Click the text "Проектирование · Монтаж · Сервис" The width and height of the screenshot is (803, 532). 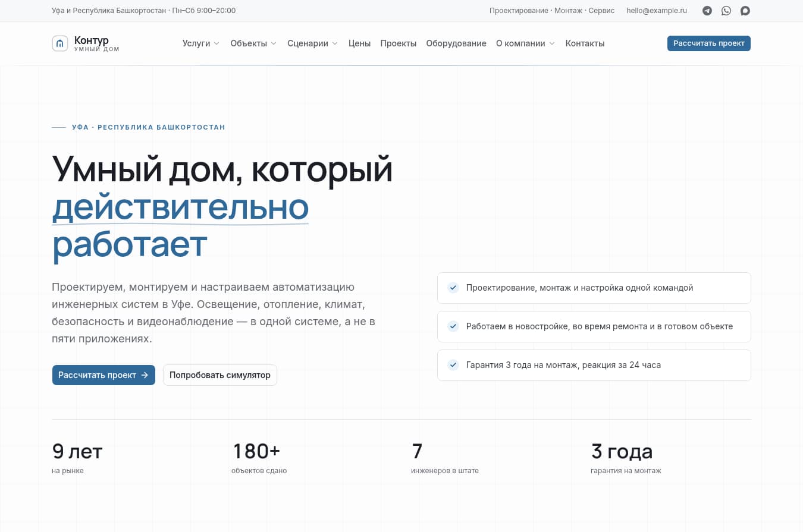click(x=552, y=11)
